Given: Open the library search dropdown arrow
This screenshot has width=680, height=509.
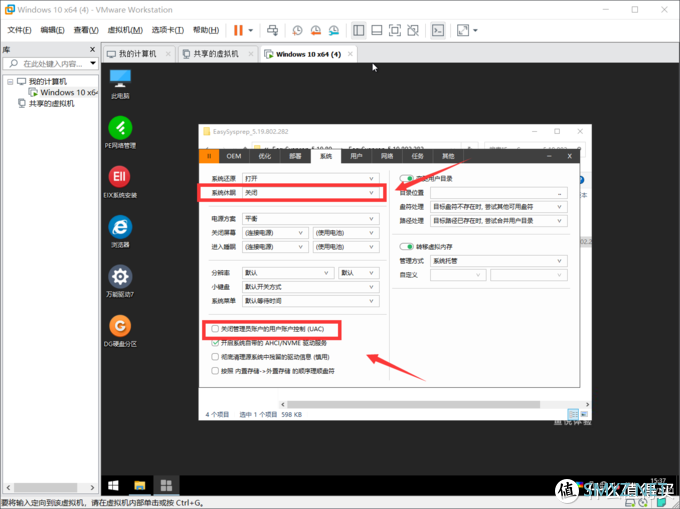Looking at the screenshot, I should pos(93,63).
